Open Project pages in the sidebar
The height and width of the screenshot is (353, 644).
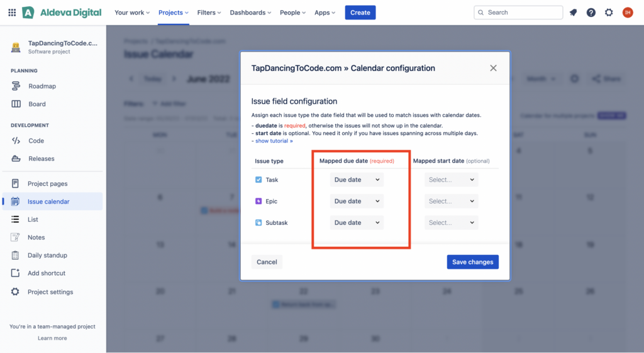pyautogui.click(x=48, y=183)
